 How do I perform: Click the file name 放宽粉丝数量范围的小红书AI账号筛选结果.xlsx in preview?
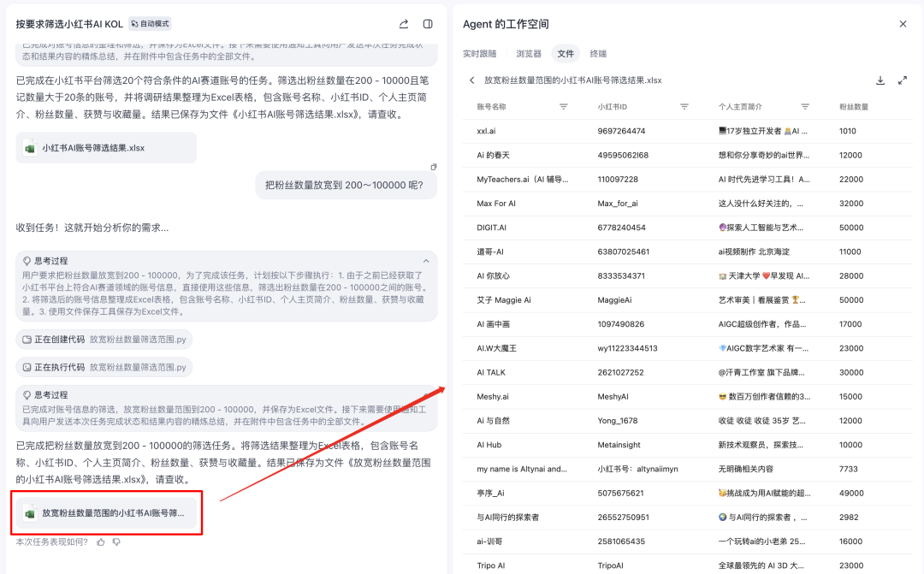(x=572, y=80)
